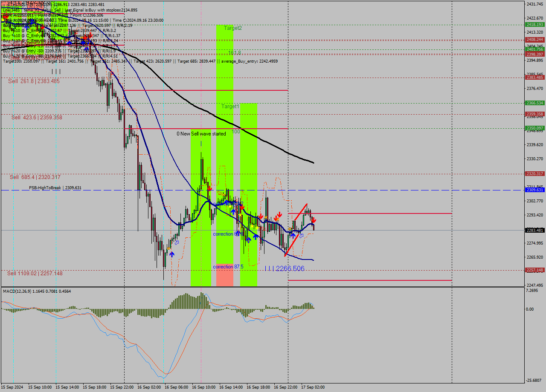This screenshot has height=392, width=546.
Task: Click MACD scale value 0.00
Action: coord(531,309)
